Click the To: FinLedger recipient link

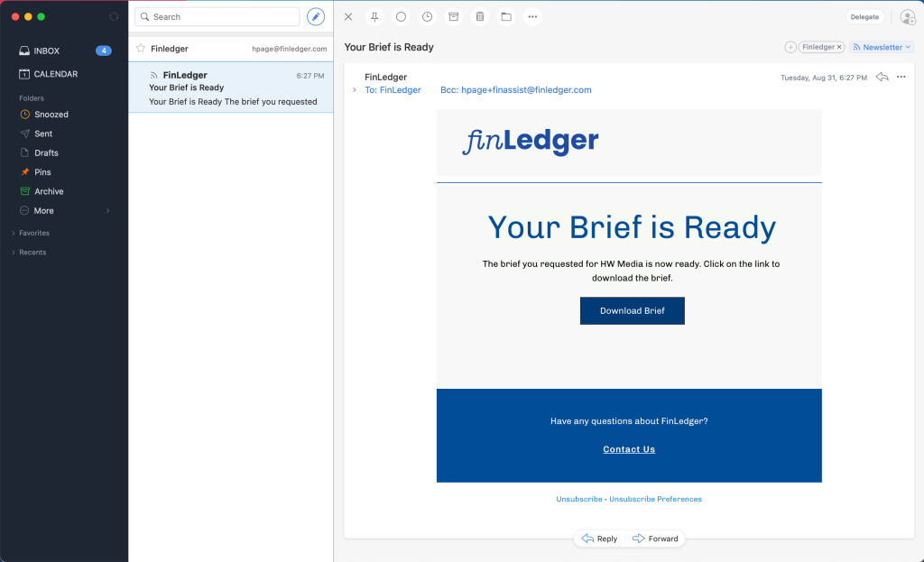tap(393, 90)
